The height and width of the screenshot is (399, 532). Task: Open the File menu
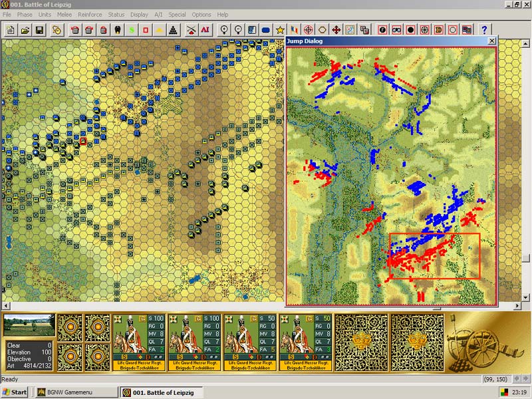(7, 15)
